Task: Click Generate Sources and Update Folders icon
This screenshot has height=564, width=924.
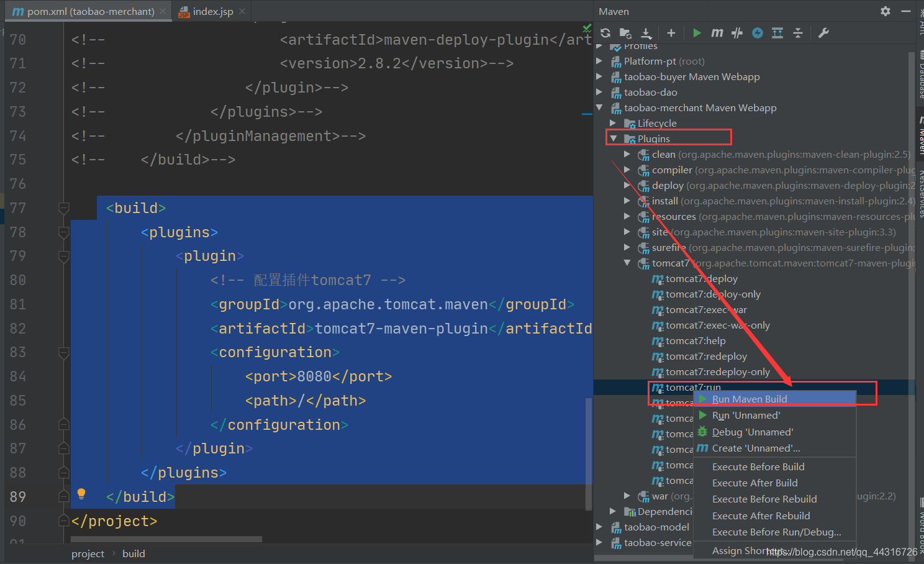Action: point(626,33)
